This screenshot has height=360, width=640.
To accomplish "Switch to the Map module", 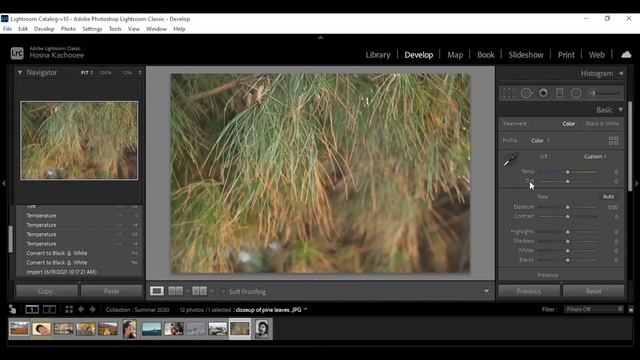I will [x=455, y=55].
